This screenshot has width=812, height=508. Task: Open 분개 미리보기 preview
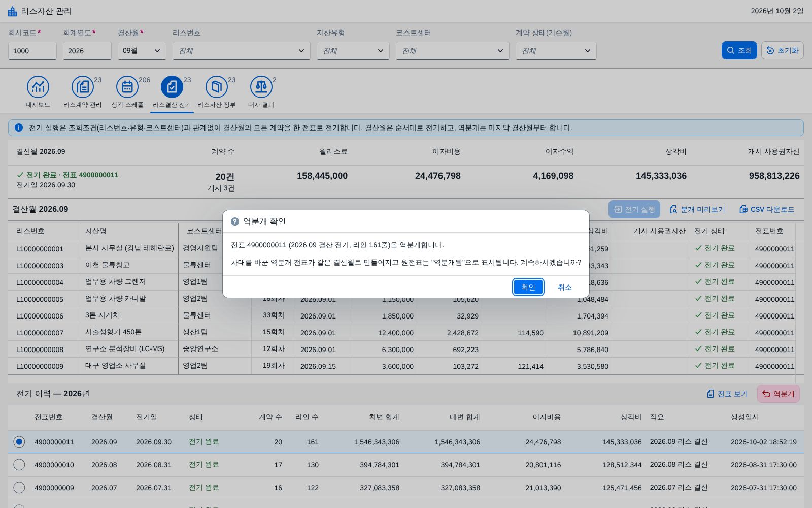pos(697,209)
